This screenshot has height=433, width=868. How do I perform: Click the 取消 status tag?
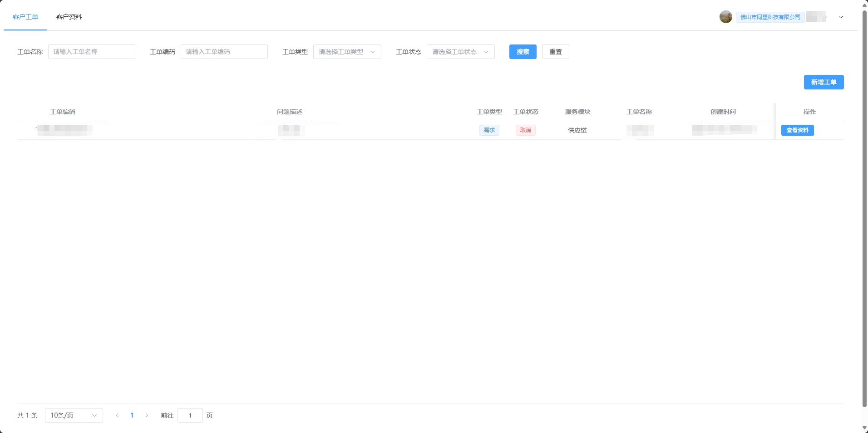pyautogui.click(x=525, y=130)
